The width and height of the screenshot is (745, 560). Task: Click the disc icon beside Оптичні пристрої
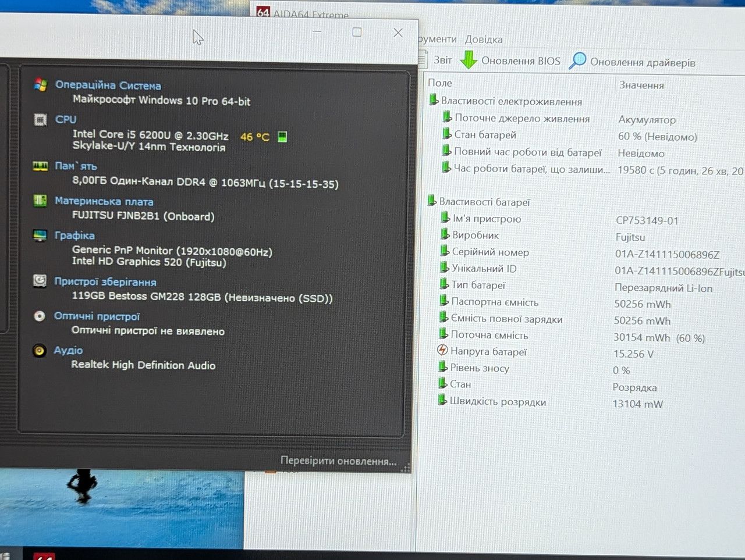point(40,316)
